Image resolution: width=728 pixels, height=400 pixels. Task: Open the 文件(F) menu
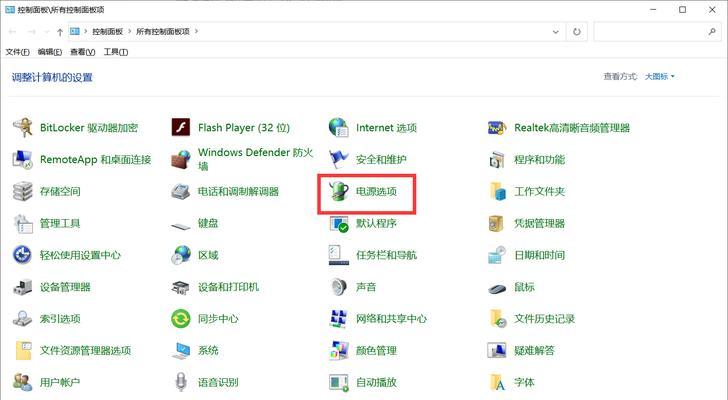coord(17,52)
